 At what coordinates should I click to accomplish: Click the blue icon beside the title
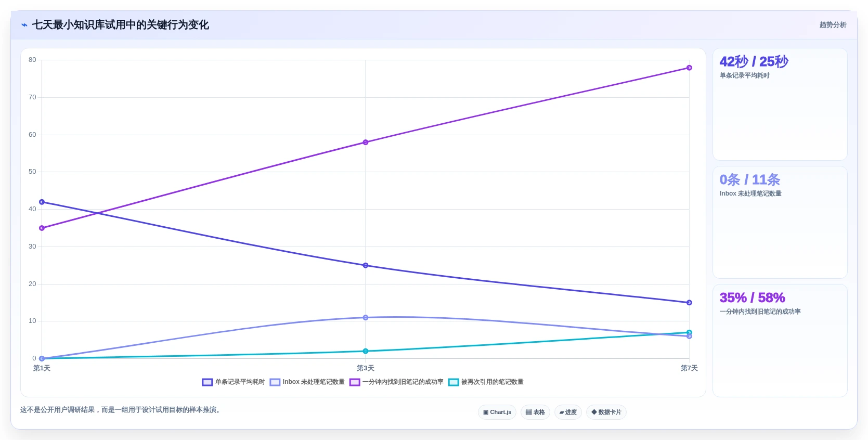pyautogui.click(x=24, y=25)
